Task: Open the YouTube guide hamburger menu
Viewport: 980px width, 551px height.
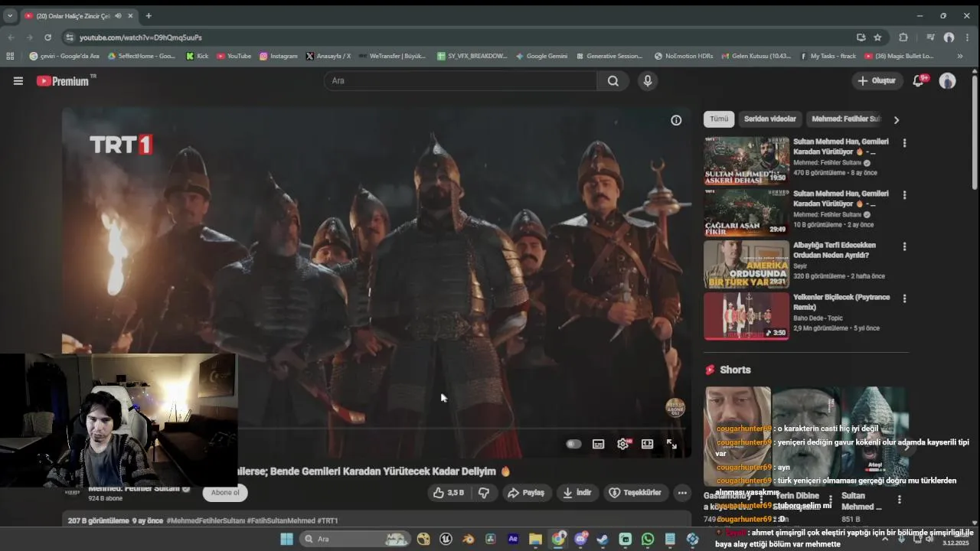Action: tap(18, 81)
